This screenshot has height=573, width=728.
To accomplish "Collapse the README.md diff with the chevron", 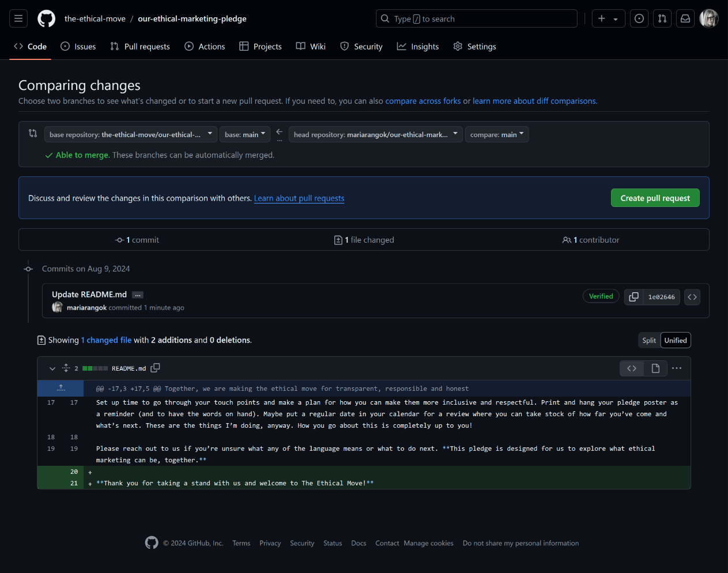I will pos(52,368).
